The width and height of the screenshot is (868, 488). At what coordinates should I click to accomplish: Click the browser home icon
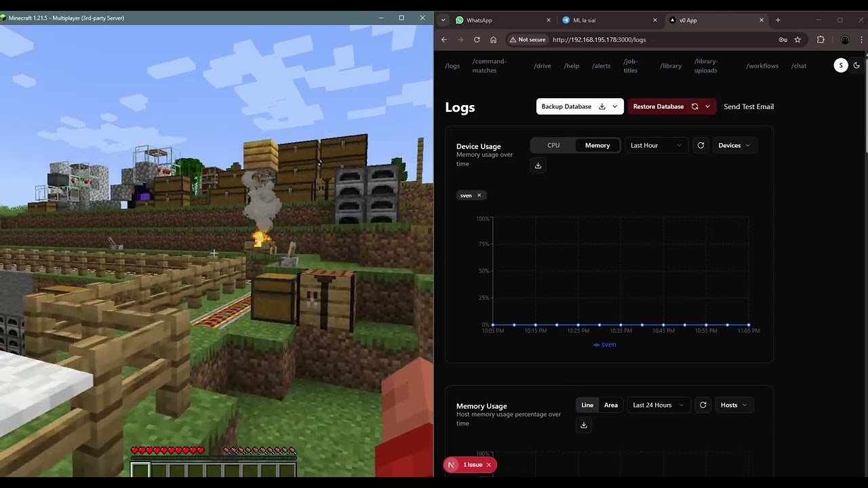(x=493, y=40)
